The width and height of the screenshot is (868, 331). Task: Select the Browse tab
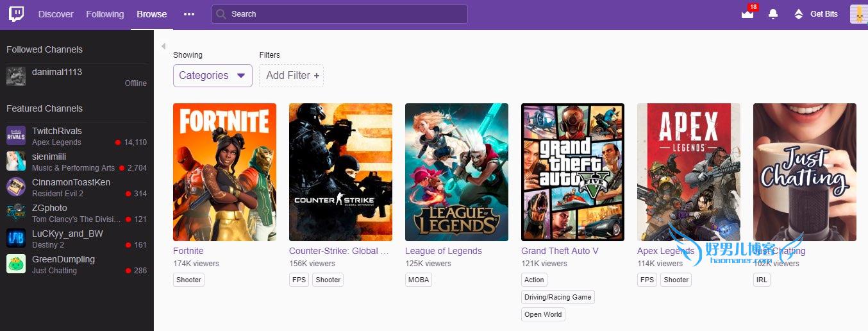point(152,14)
